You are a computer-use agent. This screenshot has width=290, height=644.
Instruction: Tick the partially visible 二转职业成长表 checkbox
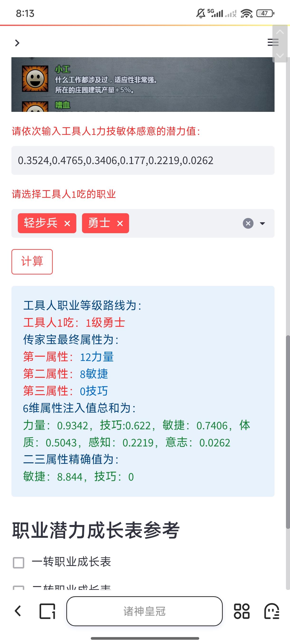(19, 587)
